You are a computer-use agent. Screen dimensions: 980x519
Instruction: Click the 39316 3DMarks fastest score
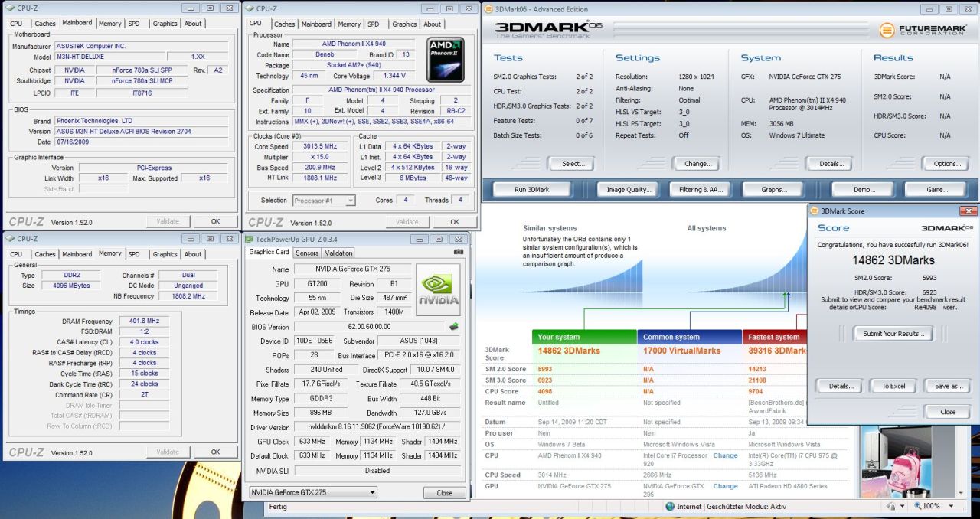pos(777,351)
